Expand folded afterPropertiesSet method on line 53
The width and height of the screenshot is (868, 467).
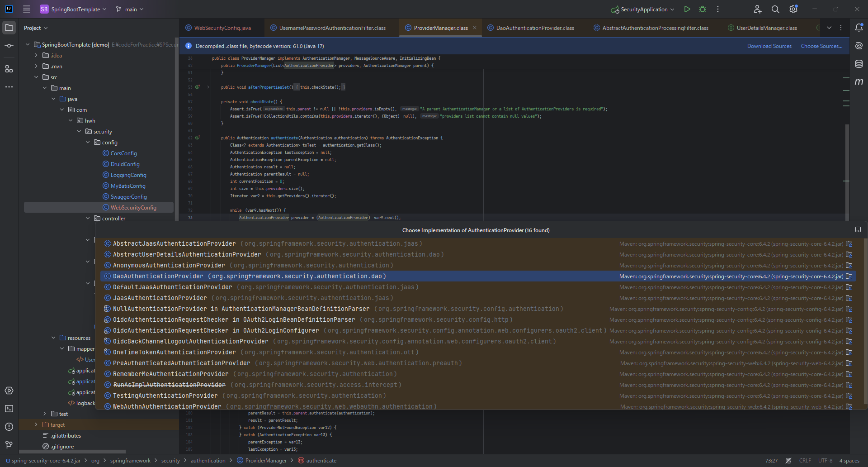pos(208,87)
